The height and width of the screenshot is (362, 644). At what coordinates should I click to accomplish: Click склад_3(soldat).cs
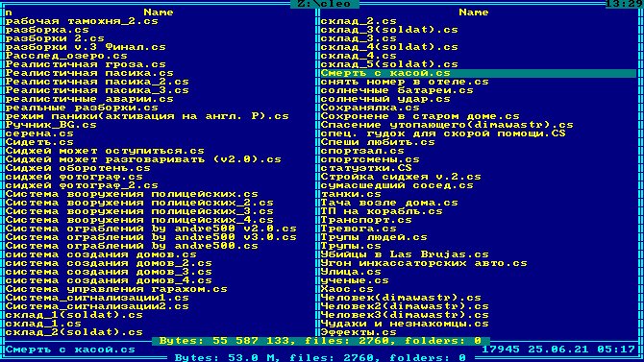pos(389,30)
